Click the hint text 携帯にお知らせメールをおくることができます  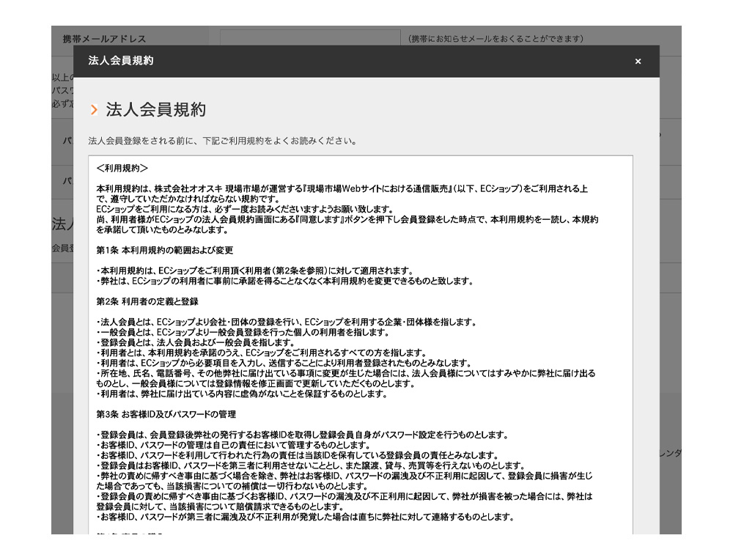click(x=495, y=39)
